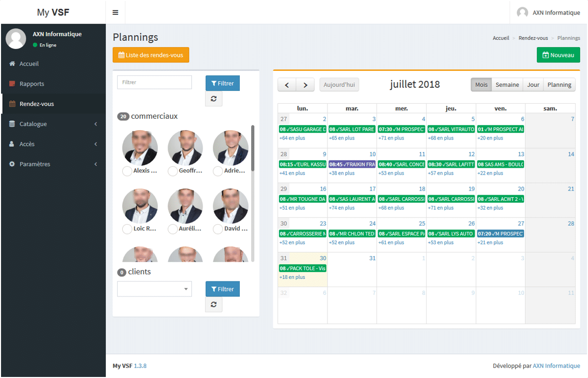Screen dimensions: 588x378
Task: Click the Filtrer text input field
Action: pos(155,82)
